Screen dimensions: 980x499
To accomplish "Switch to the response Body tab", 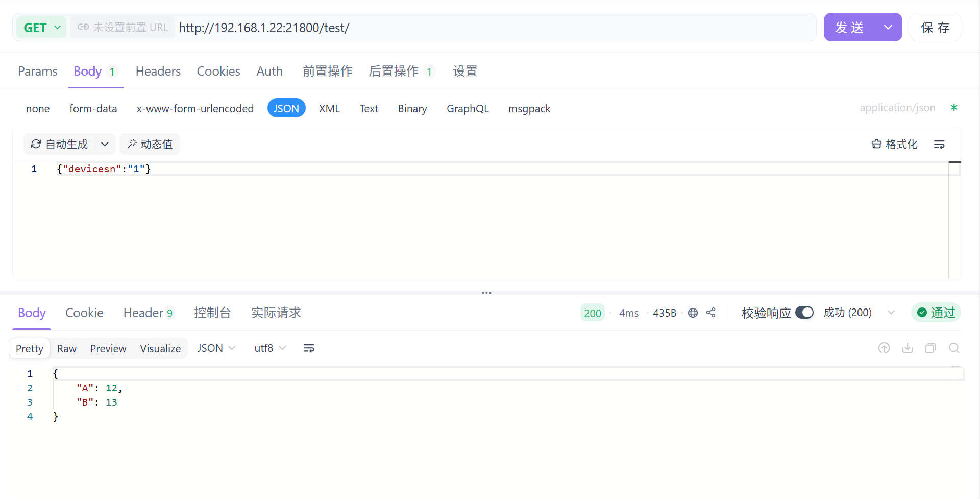I will coord(32,313).
